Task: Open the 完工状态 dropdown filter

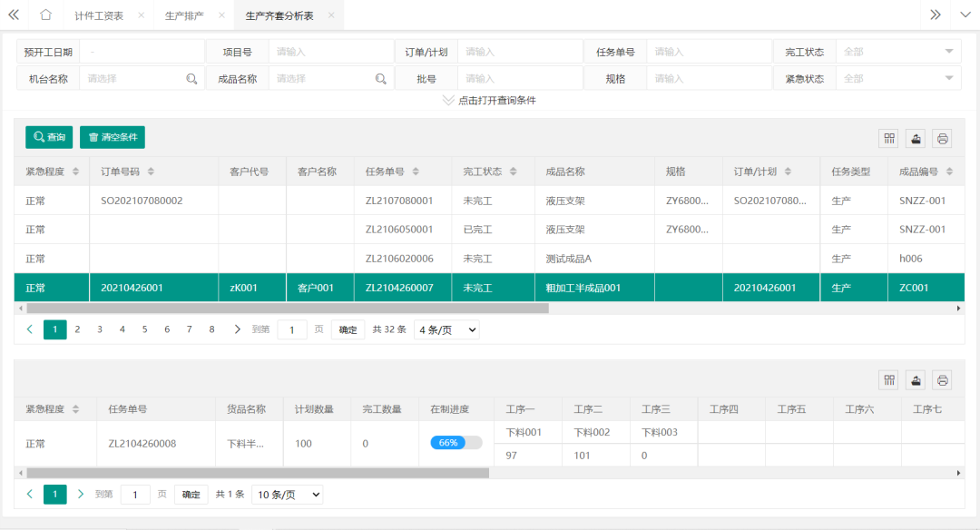Action: point(948,52)
